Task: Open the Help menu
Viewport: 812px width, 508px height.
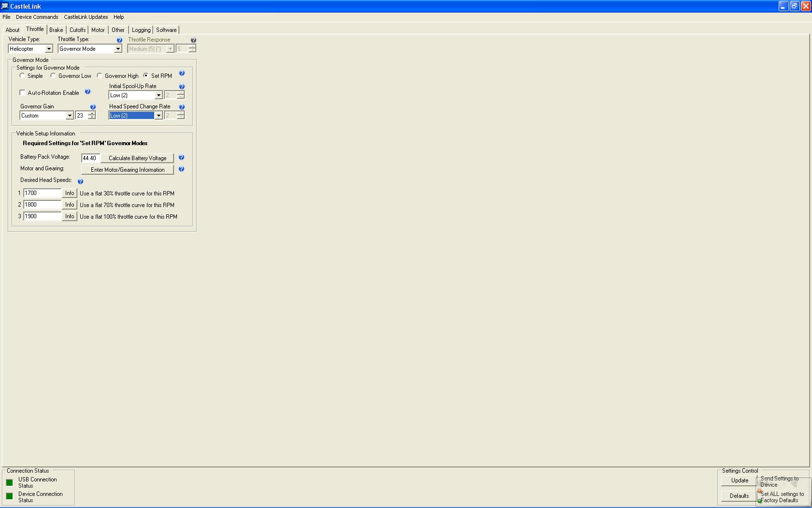Action: (118, 17)
